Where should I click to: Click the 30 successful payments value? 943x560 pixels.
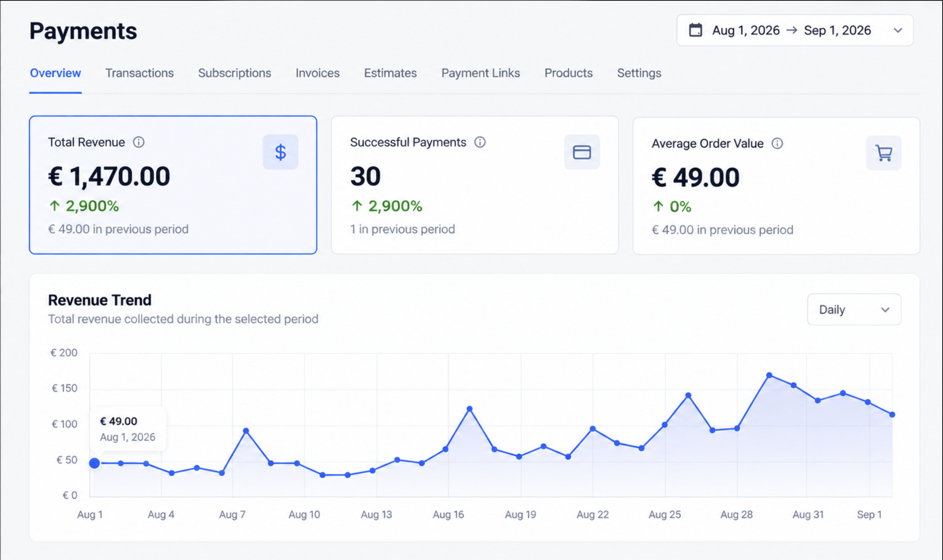point(365,176)
